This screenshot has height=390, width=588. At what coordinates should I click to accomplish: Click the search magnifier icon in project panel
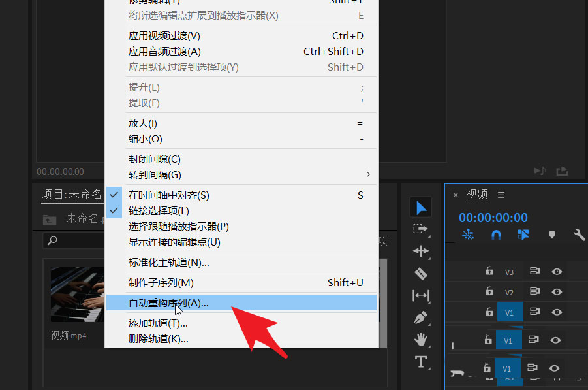click(52, 240)
